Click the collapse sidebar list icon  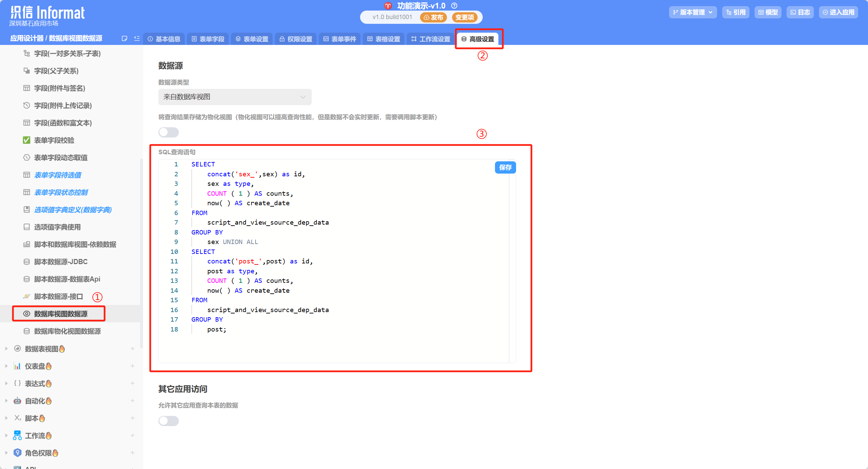coord(137,38)
